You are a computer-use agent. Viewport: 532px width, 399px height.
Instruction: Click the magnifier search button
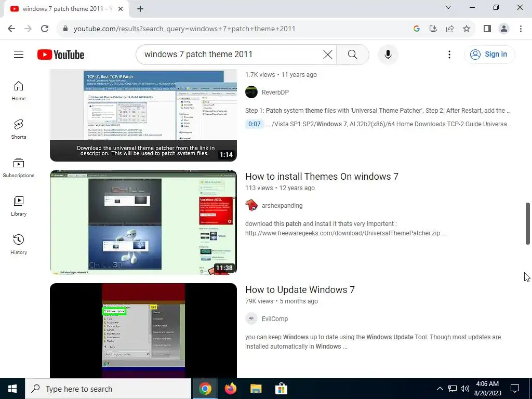[x=353, y=54]
